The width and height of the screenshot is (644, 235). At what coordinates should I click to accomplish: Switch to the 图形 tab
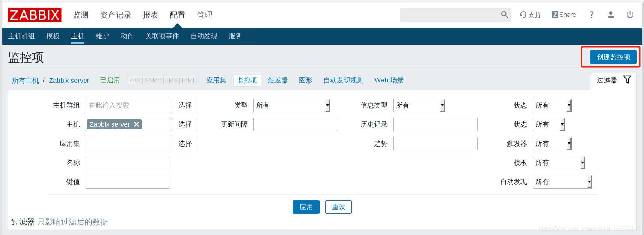pyautogui.click(x=306, y=80)
